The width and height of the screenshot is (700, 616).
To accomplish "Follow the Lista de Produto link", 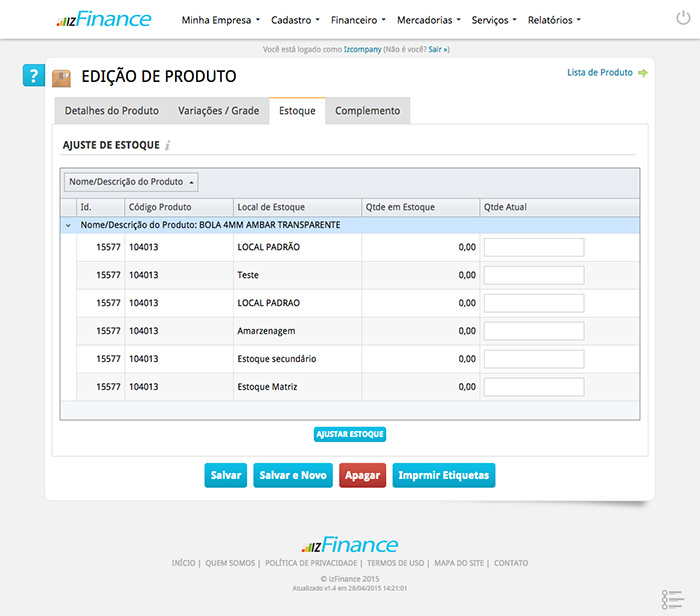I will 600,73.
